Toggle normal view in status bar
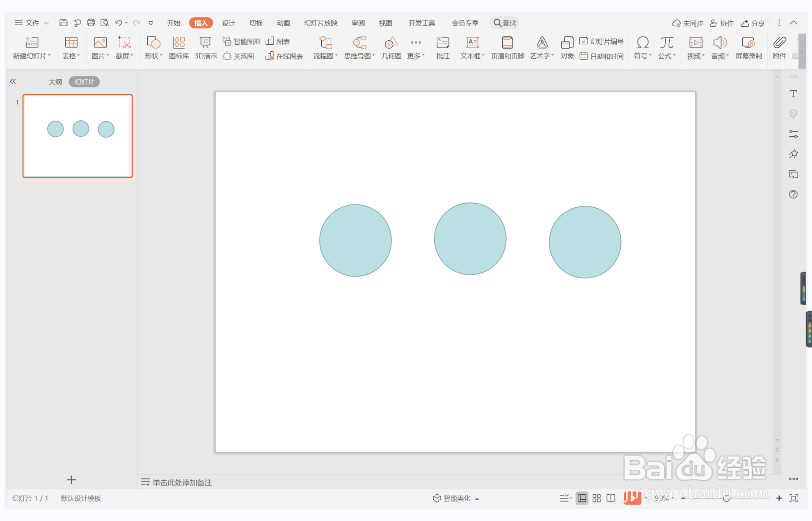This screenshot has width=812, height=521. [582, 498]
